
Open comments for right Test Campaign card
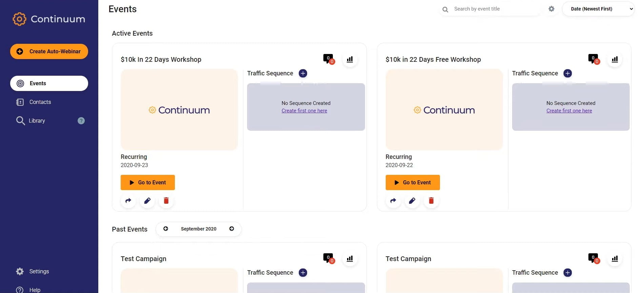tap(593, 258)
